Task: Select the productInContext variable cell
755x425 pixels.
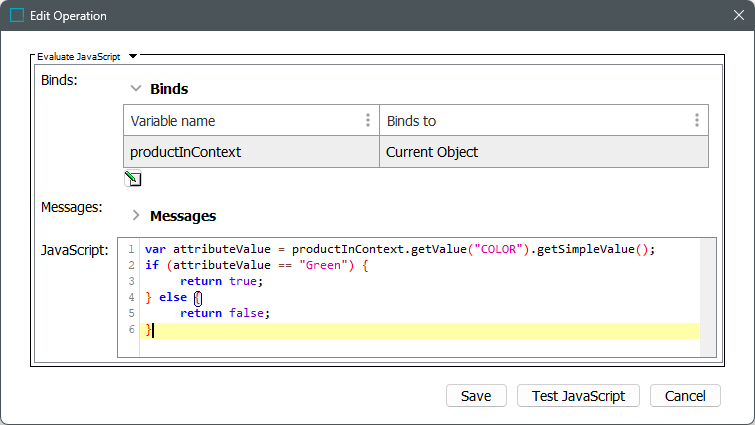Action: (251, 152)
